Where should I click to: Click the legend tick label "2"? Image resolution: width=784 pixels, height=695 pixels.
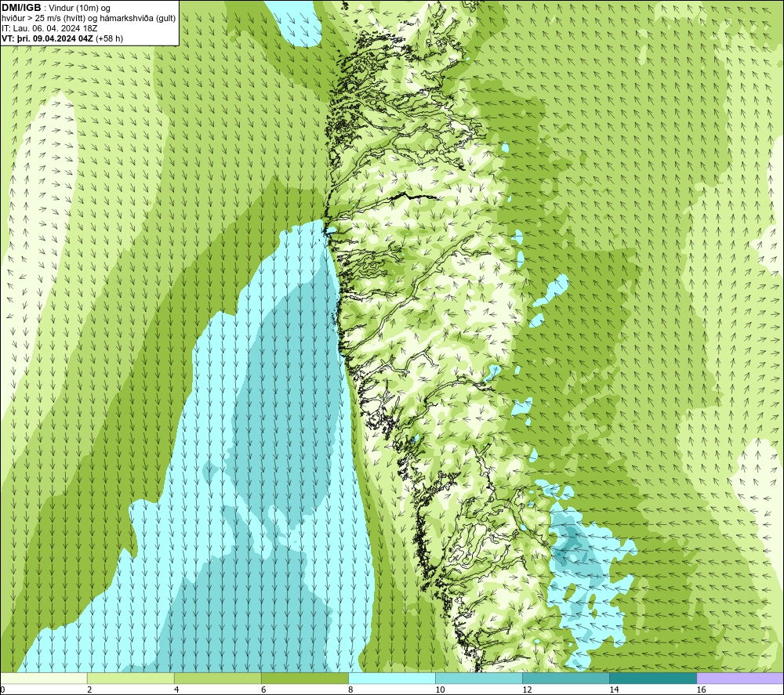[89, 690]
